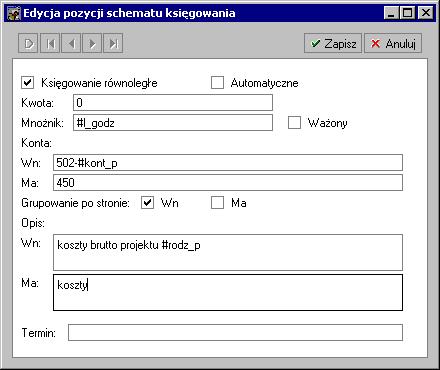Click the Ma description text area
The width and height of the screenshot is (440, 370).
coord(228,292)
